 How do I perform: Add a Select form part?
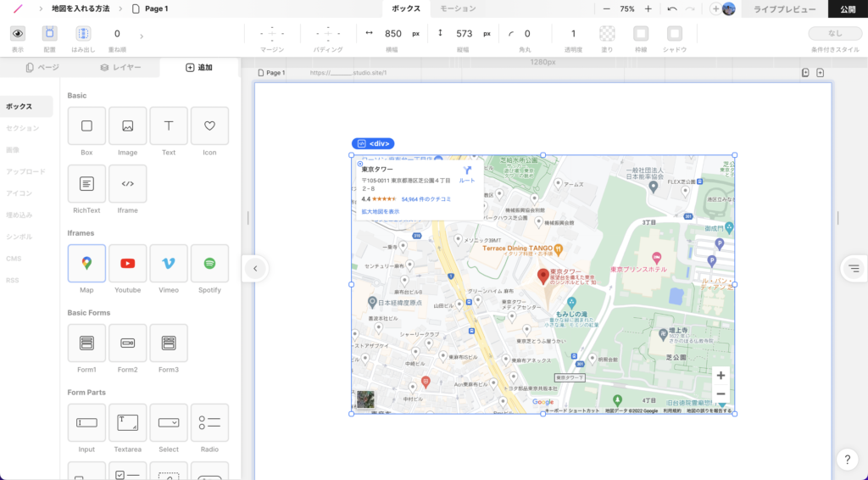coord(169,423)
